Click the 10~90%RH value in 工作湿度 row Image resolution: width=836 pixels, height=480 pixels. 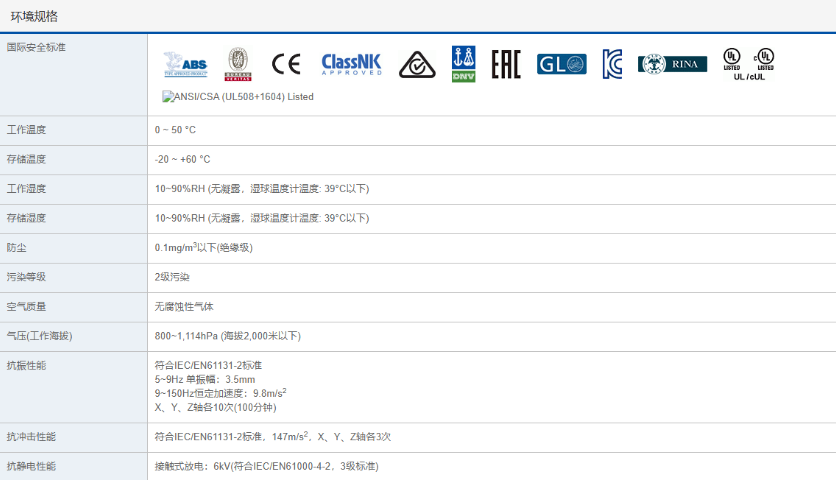(262, 188)
